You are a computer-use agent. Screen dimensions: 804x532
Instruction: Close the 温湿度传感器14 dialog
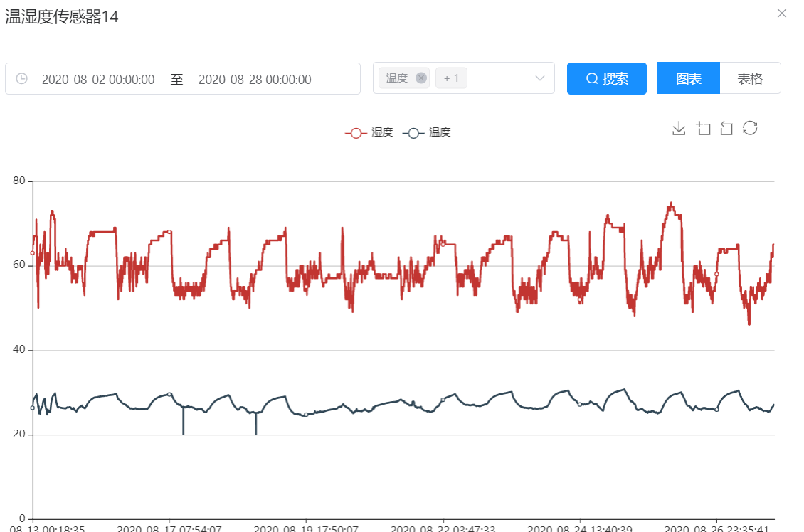(782, 14)
